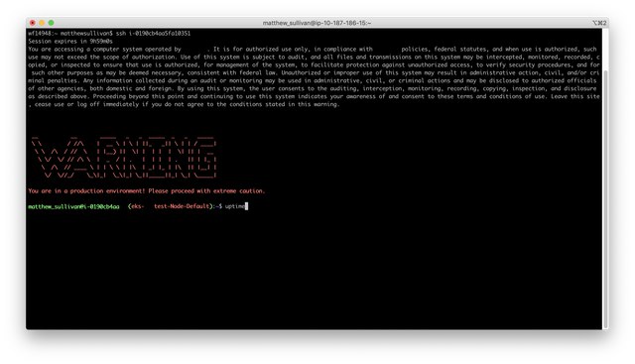Click the WARNING ASCII art banner
Viewport: 635px width, 364px height.
124,158
